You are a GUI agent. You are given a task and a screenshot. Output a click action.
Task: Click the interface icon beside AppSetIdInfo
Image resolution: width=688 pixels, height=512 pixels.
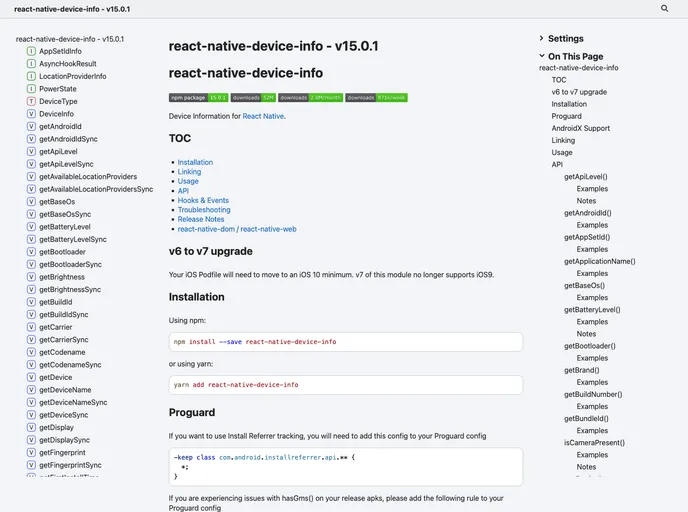[x=31, y=51]
